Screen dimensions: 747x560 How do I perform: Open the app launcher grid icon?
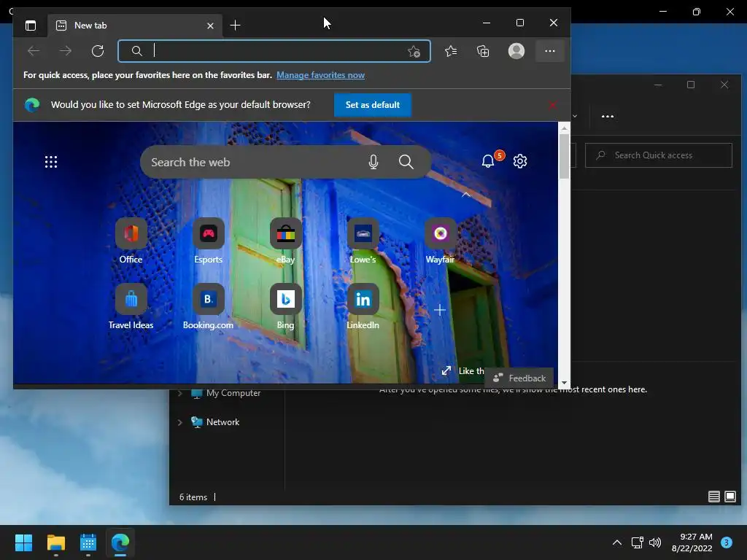pyautogui.click(x=51, y=162)
